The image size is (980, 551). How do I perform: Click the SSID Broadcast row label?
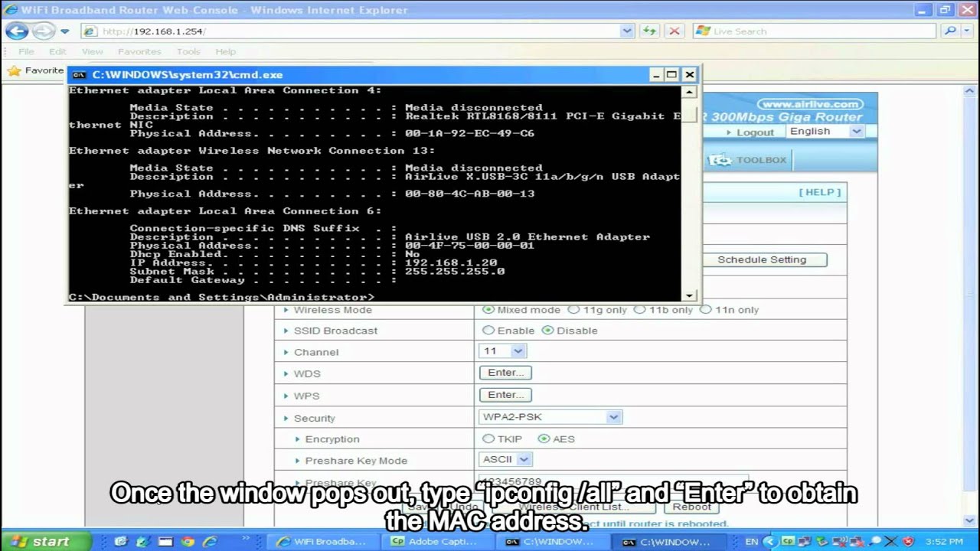[x=335, y=331]
